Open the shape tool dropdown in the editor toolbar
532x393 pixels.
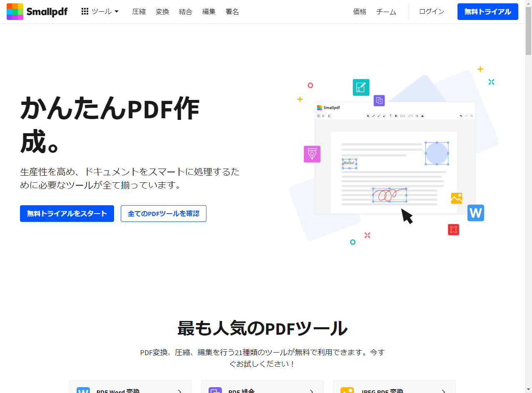403,116
